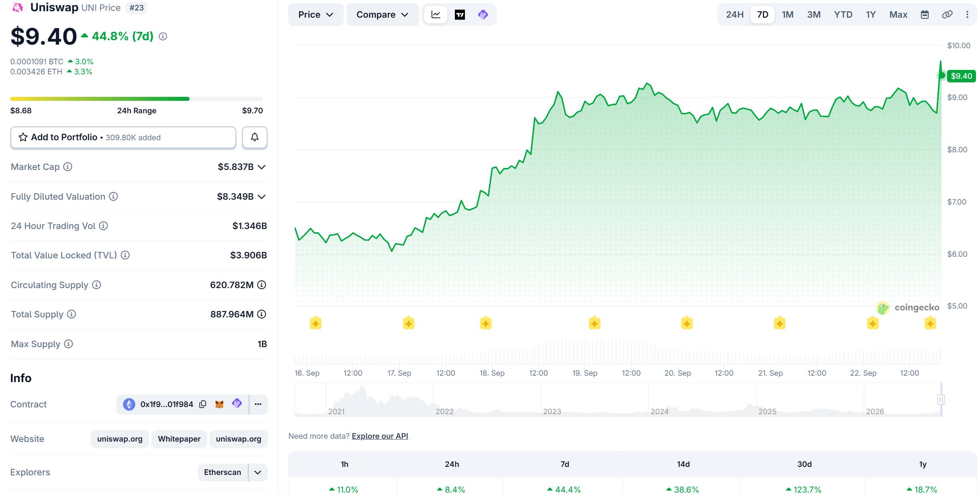Image resolution: width=980 pixels, height=495 pixels.
Task: Open the last uniswap.org website link
Action: point(238,439)
